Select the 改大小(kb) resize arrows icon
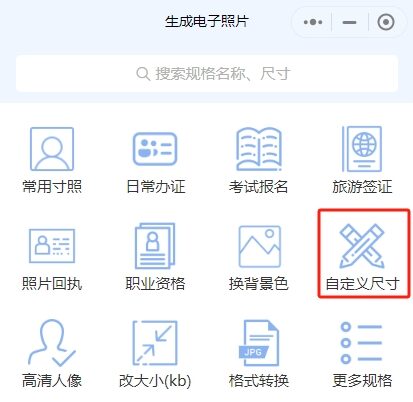 [x=155, y=343]
